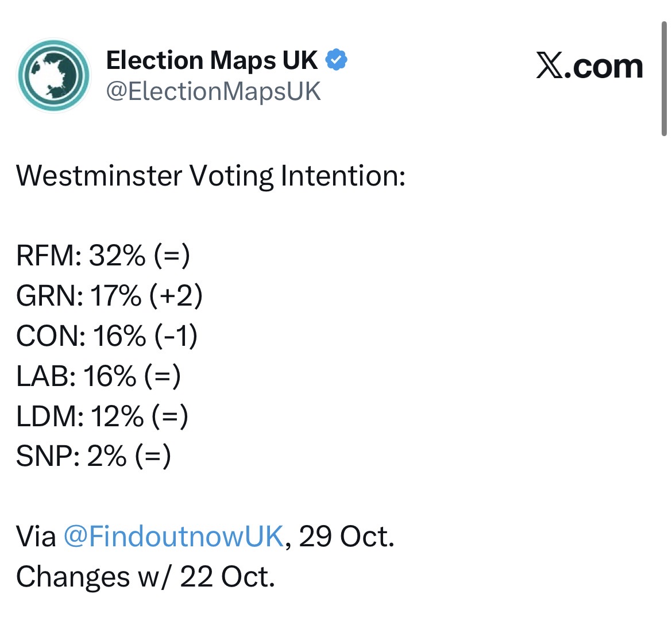
Task: Click the (+2) change next to GRN
Action: (176, 296)
